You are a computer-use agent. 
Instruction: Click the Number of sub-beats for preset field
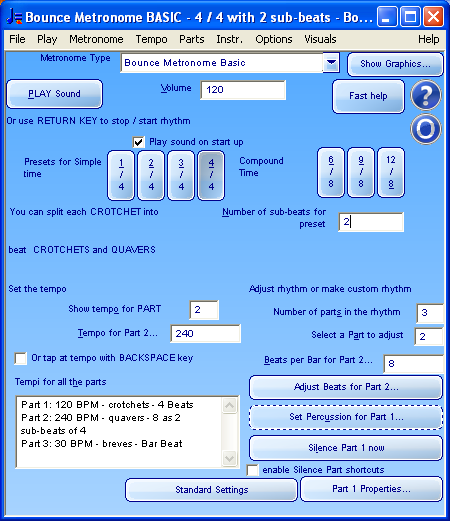coord(371,222)
